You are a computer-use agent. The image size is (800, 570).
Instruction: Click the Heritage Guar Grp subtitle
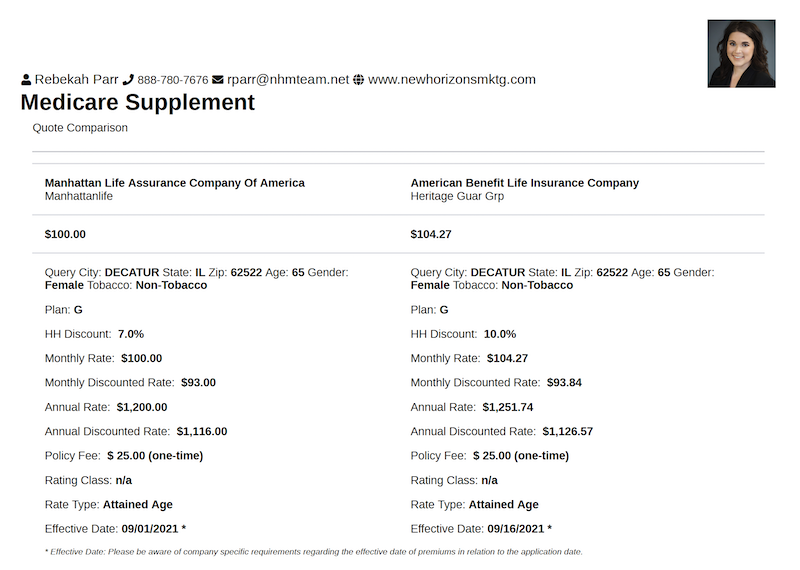(x=457, y=197)
